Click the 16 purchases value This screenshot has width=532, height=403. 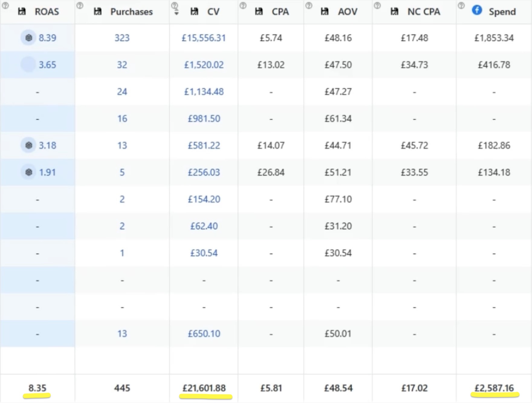tap(122, 119)
